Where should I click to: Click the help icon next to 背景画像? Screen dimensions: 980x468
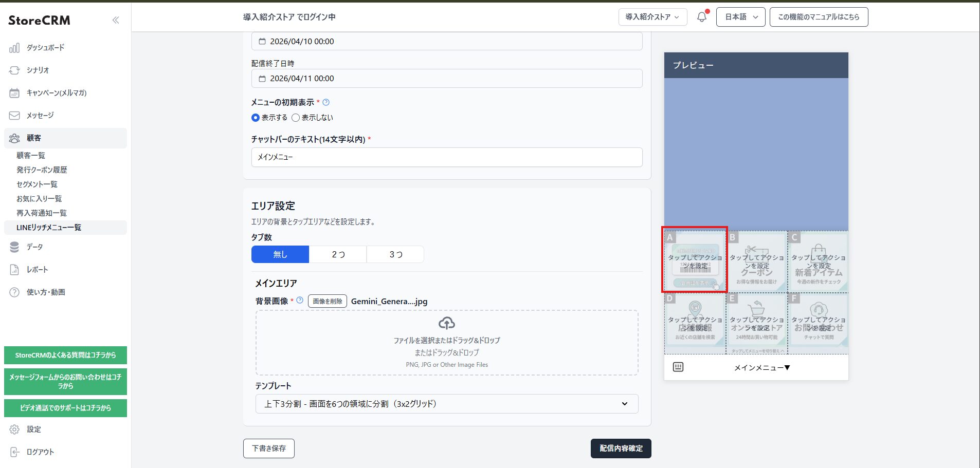tap(300, 301)
